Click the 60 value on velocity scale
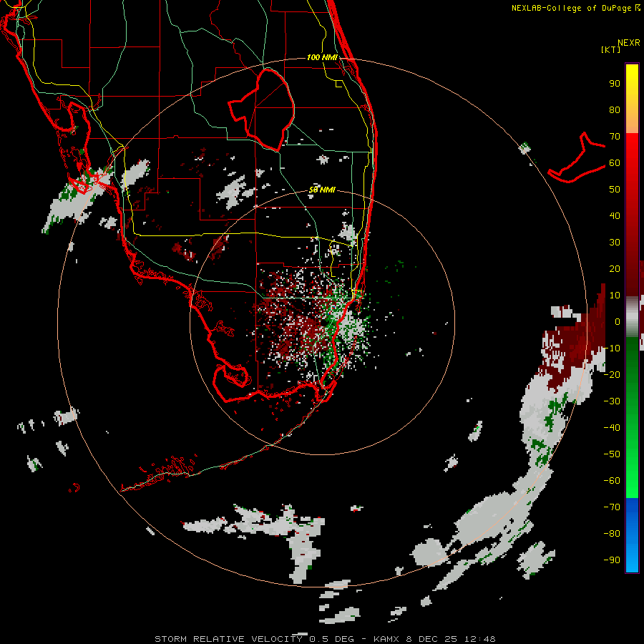The width and height of the screenshot is (644, 644). coord(615,162)
